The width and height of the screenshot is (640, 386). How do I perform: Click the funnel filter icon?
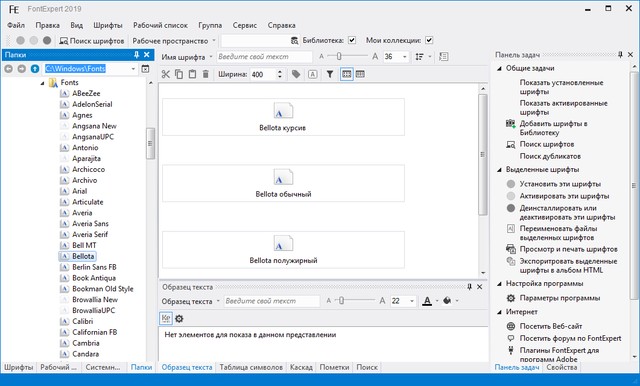pyautogui.click(x=330, y=74)
